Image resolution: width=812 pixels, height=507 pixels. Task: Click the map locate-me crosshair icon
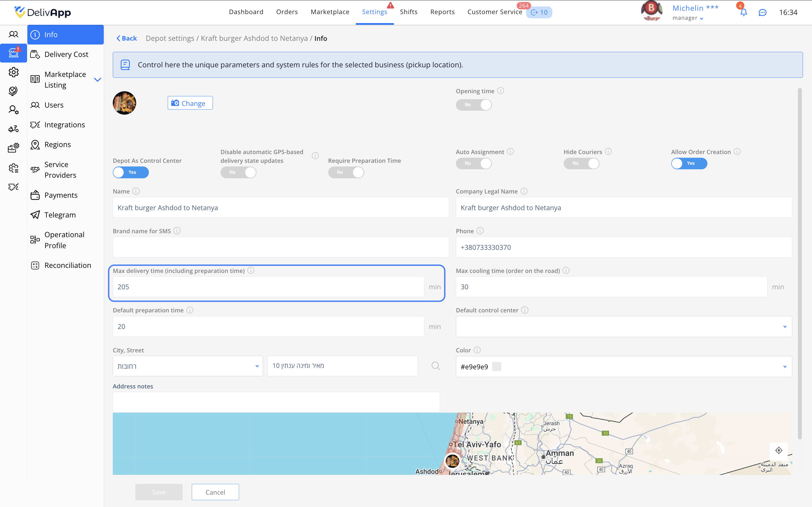(x=778, y=450)
